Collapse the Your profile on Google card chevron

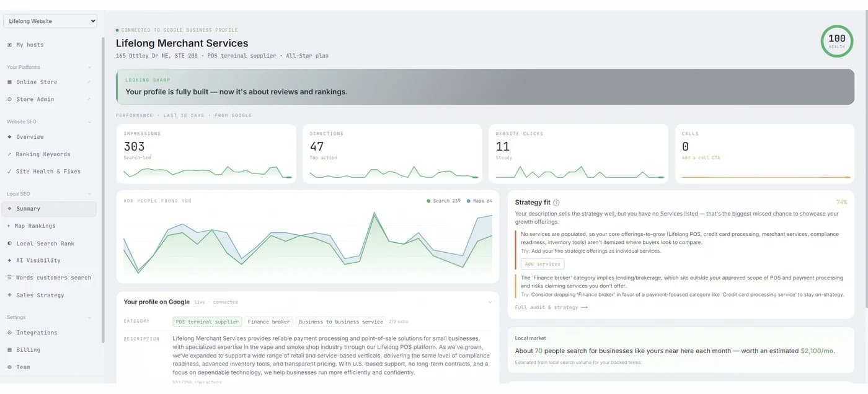pos(490,302)
